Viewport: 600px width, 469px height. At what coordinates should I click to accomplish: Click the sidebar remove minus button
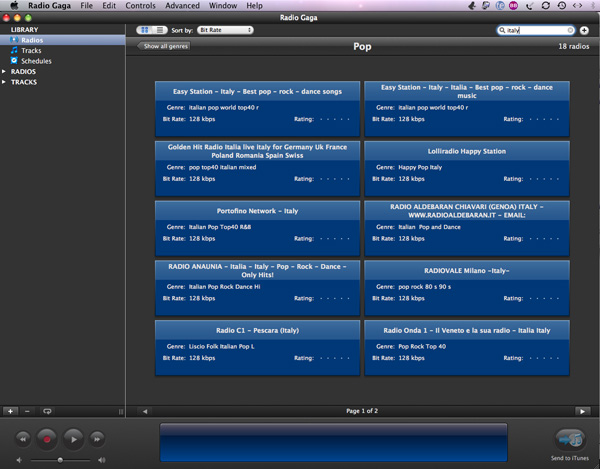tap(27, 411)
